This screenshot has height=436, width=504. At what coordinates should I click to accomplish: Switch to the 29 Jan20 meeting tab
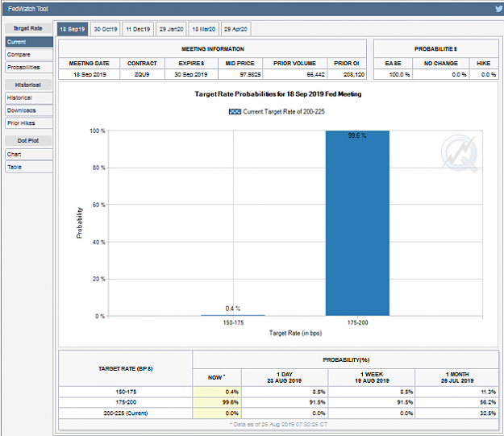pos(171,29)
